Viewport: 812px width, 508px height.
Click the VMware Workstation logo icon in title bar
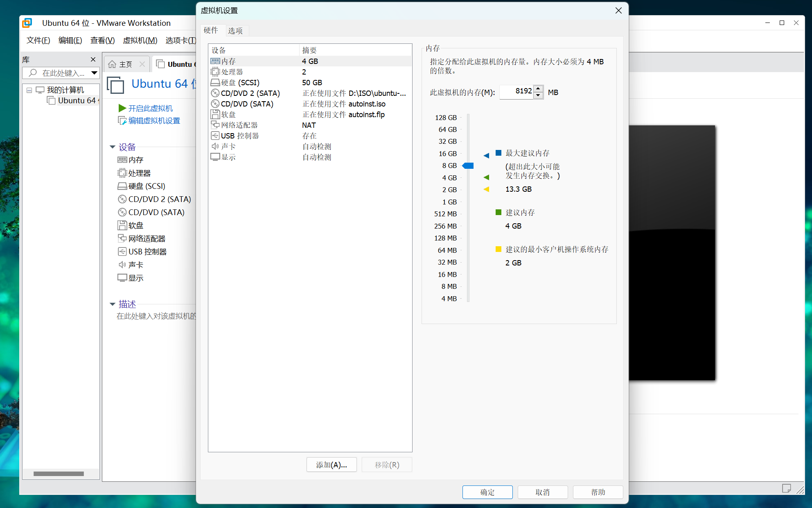pos(27,23)
